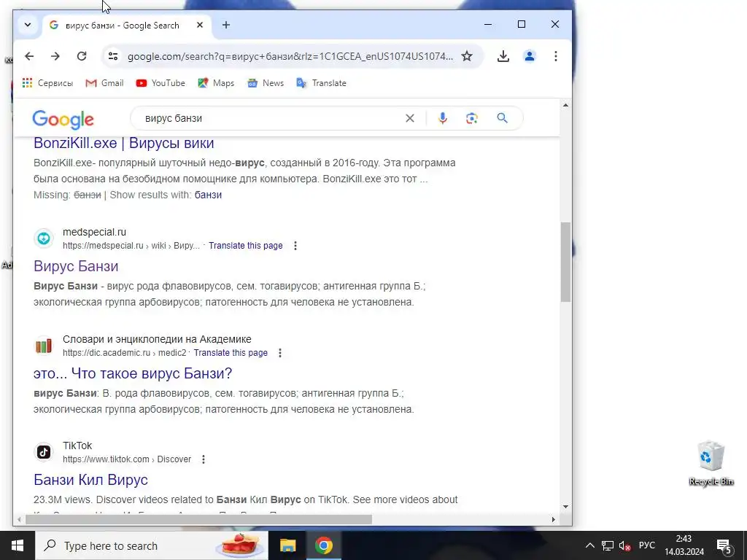Screen dimensions: 747x560
Task: Click the scroll up arrow
Action: (565, 105)
